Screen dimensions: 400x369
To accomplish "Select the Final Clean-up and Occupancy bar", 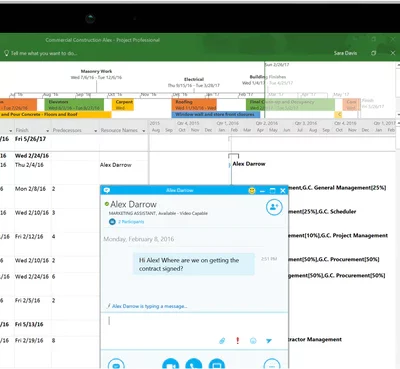I will [290, 105].
